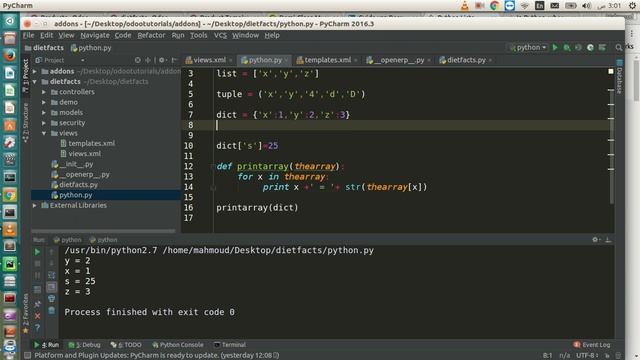Click the Pause Output icon in the Run panel
Screen dimensions: 640x360
(x=37, y=276)
